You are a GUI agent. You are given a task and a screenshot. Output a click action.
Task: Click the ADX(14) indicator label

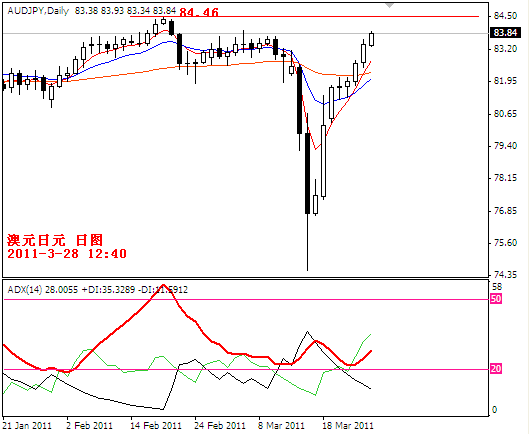(x=25, y=290)
